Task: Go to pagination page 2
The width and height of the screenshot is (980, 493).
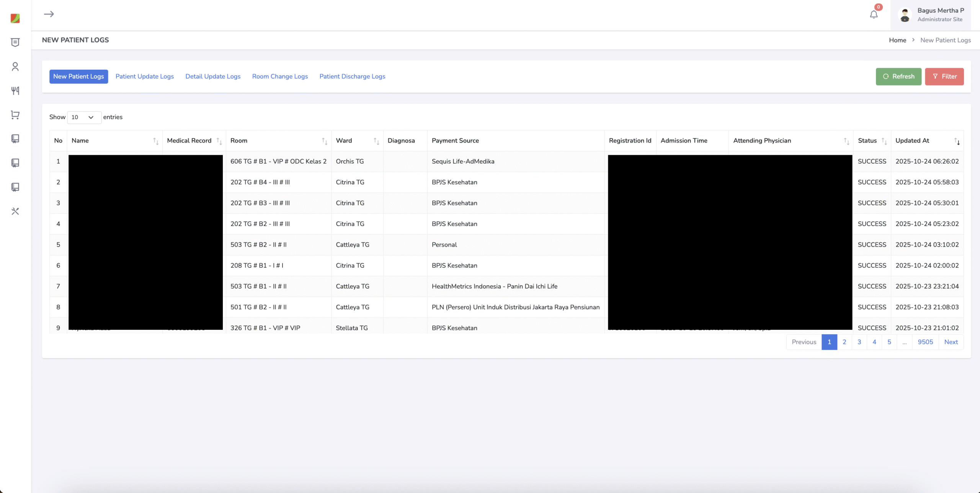Action: 844,342
